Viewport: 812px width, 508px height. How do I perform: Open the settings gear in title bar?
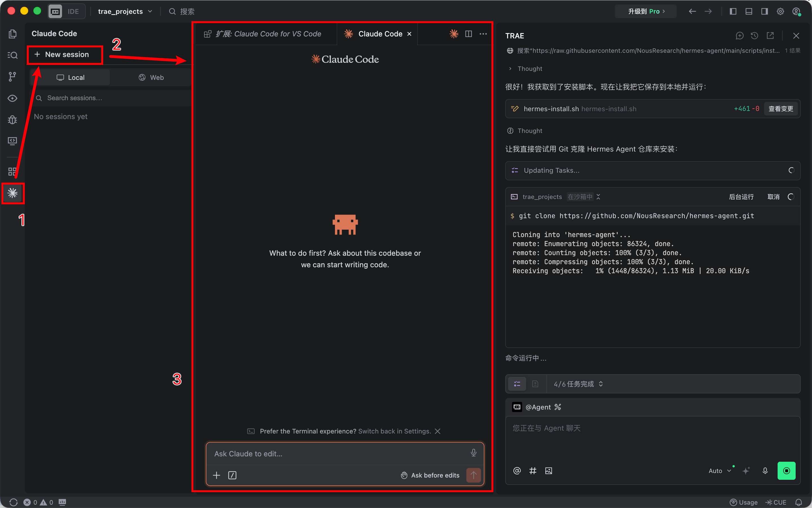(780, 11)
